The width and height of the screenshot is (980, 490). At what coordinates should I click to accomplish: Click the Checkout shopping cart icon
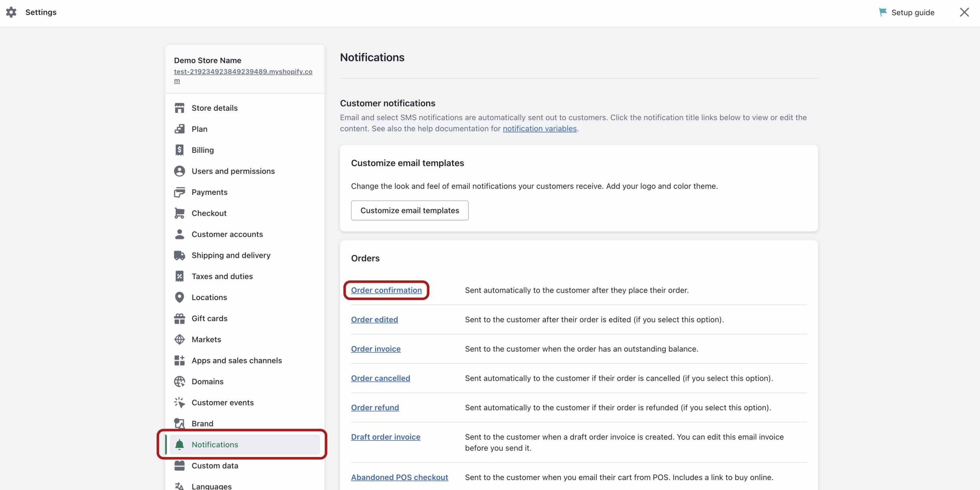(180, 213)
